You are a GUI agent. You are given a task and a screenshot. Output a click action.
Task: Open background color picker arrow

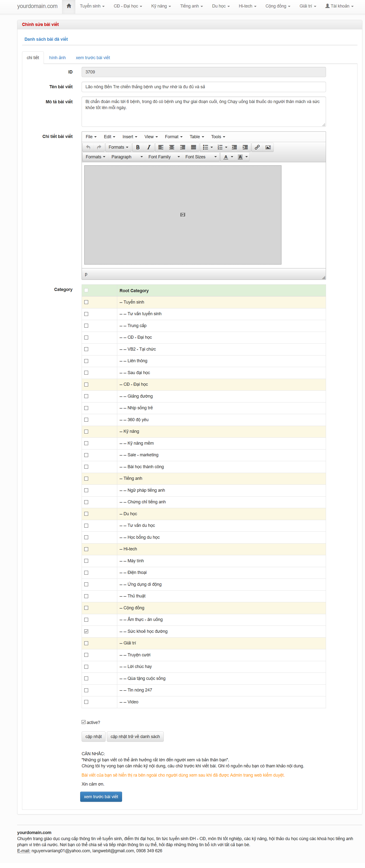(247, 157)
